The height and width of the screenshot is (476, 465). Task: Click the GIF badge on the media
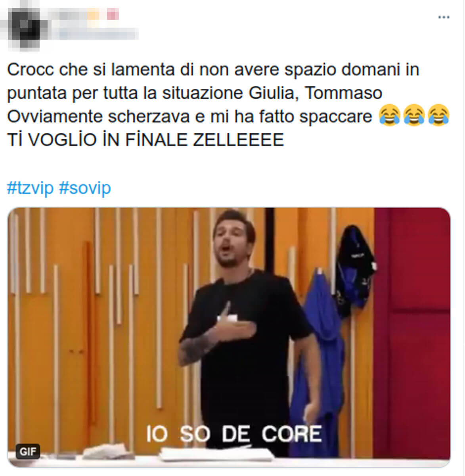click(x=28, y=451)
